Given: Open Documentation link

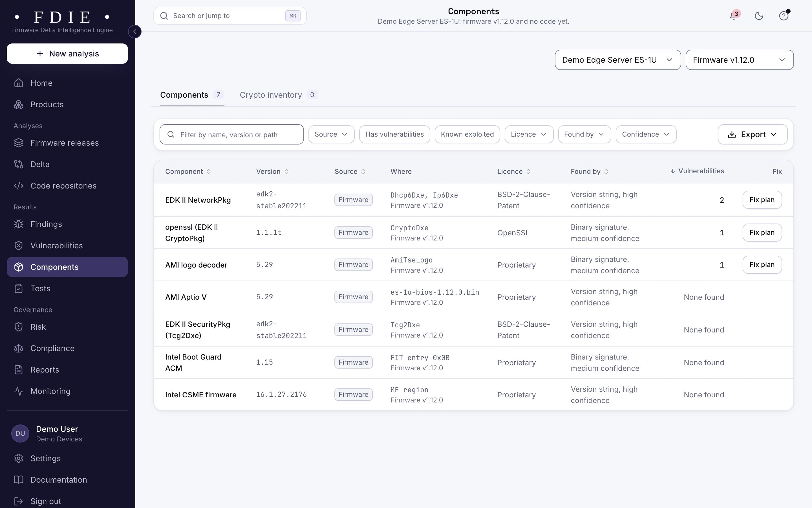Looking at the screenshot, I should pyautogui.click(x=67, y=480).
